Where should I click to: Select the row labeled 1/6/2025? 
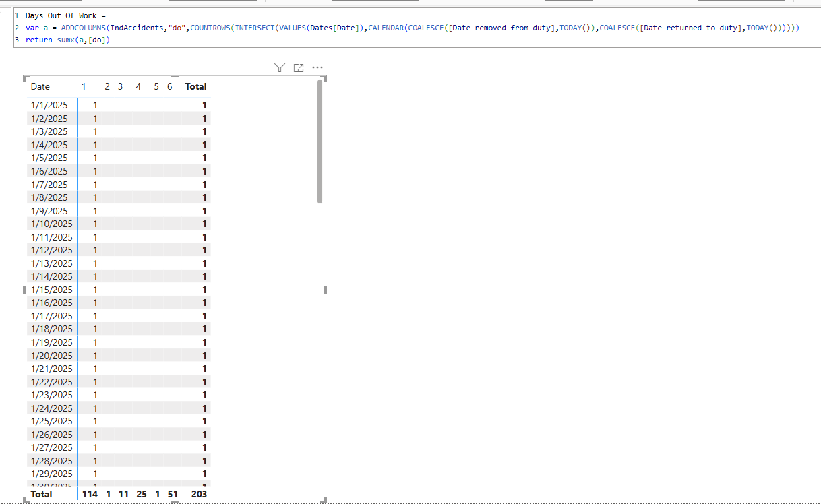[x=119, y=171]
